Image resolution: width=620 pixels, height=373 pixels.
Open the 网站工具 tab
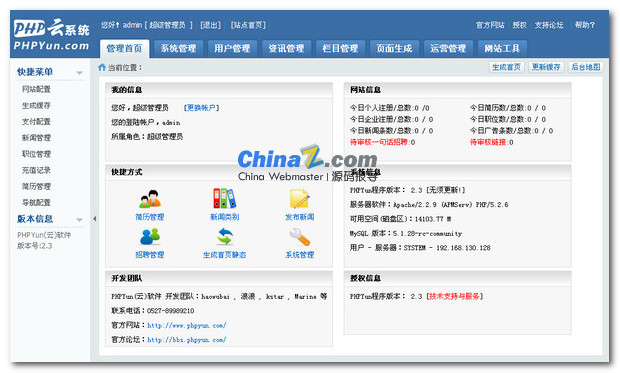tap(502, 49)
